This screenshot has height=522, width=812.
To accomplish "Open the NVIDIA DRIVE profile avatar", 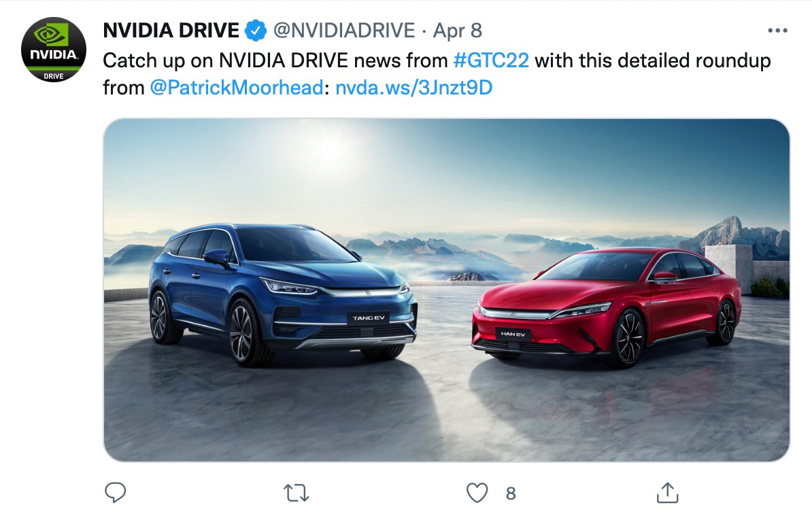I will point(53,50).
